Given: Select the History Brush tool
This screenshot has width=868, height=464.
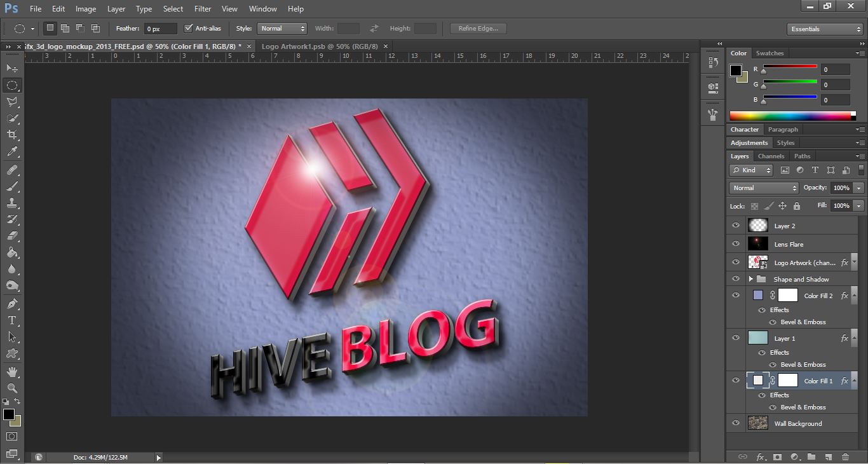Looking at the screenshot, I should (12, 219).
